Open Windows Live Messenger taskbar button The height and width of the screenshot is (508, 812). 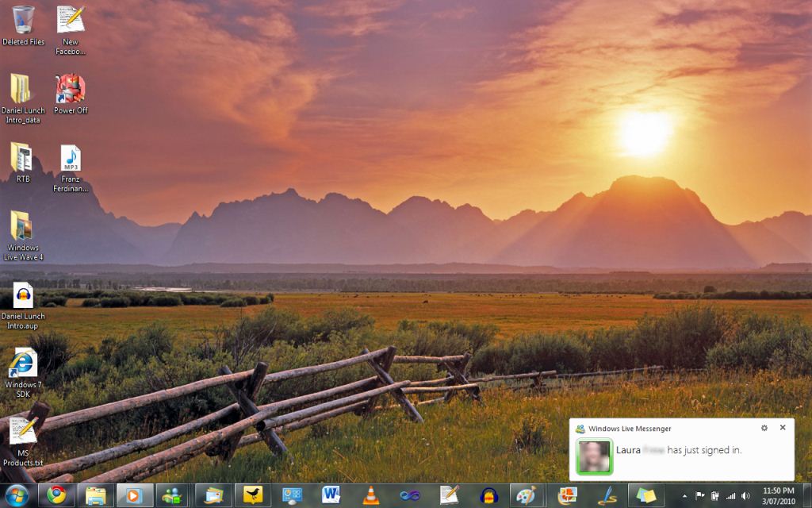click(174, 495)
